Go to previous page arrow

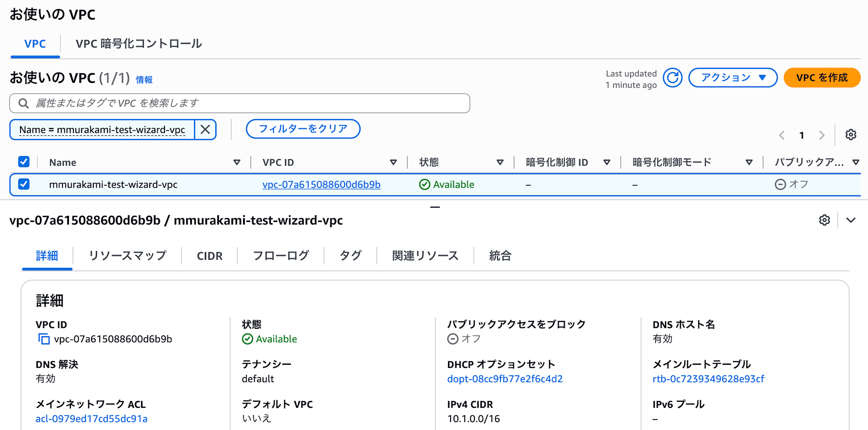click(x=782, y=135)
